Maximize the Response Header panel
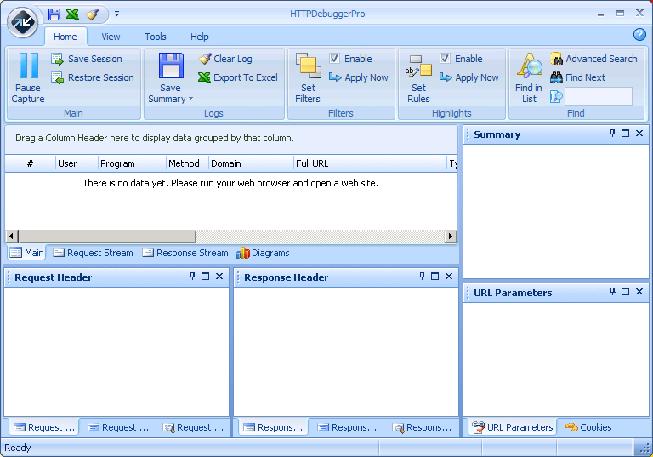The height and width of the screenshot is (457, 653). point(435,276)
